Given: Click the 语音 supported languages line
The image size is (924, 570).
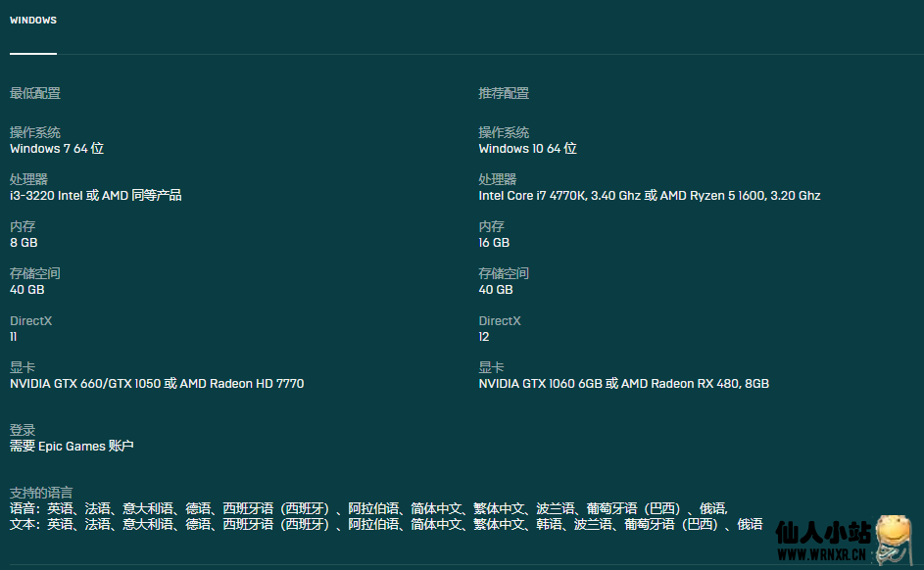Looking at the screenshot, I should click(368, 508).
